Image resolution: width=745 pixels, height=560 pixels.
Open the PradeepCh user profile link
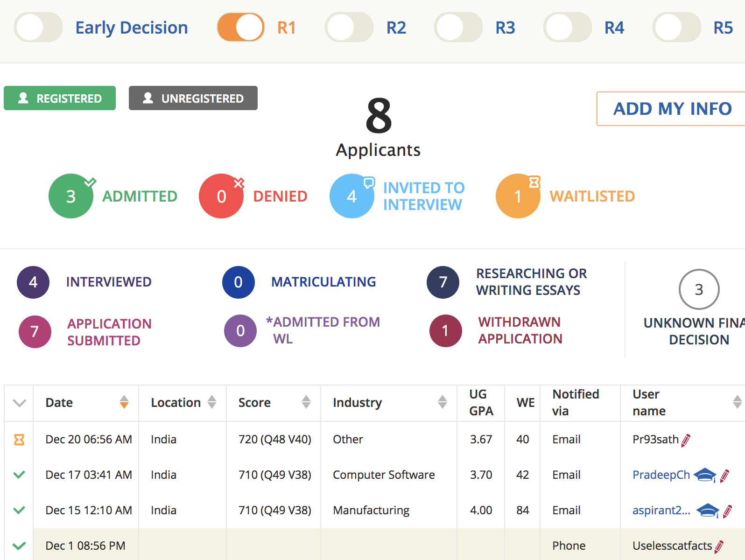(x=661, y=475)
